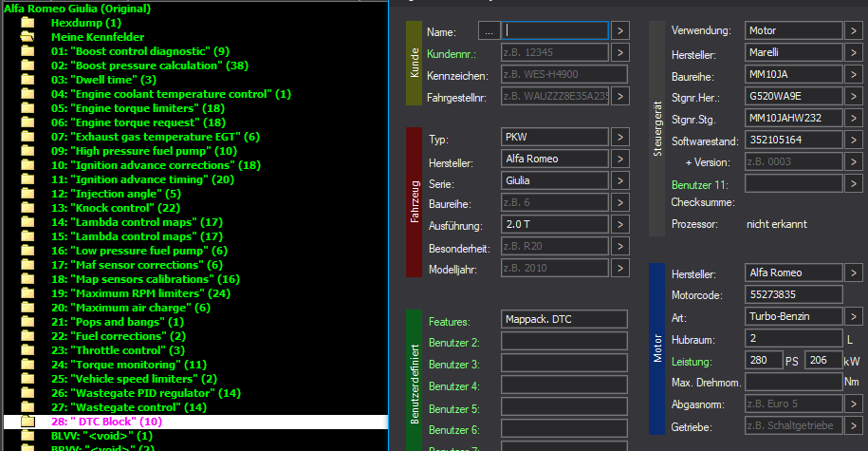Click folder icon beside Ignition advance timing

(28, 179)
